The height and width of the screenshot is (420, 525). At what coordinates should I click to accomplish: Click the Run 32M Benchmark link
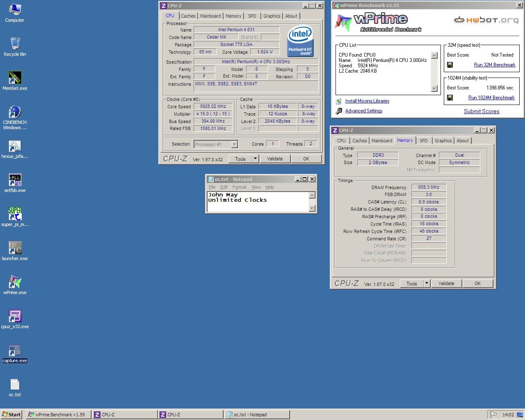coord(495,65)
